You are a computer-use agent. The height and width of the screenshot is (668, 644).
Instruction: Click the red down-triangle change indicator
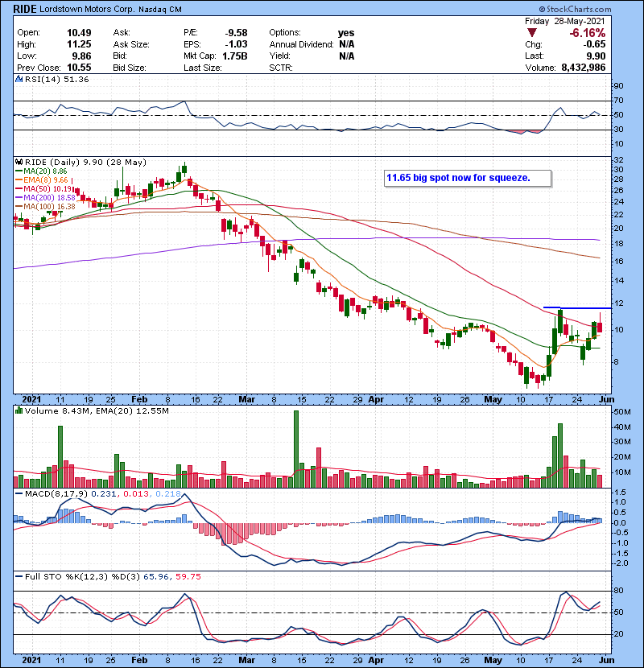point(531,33)
